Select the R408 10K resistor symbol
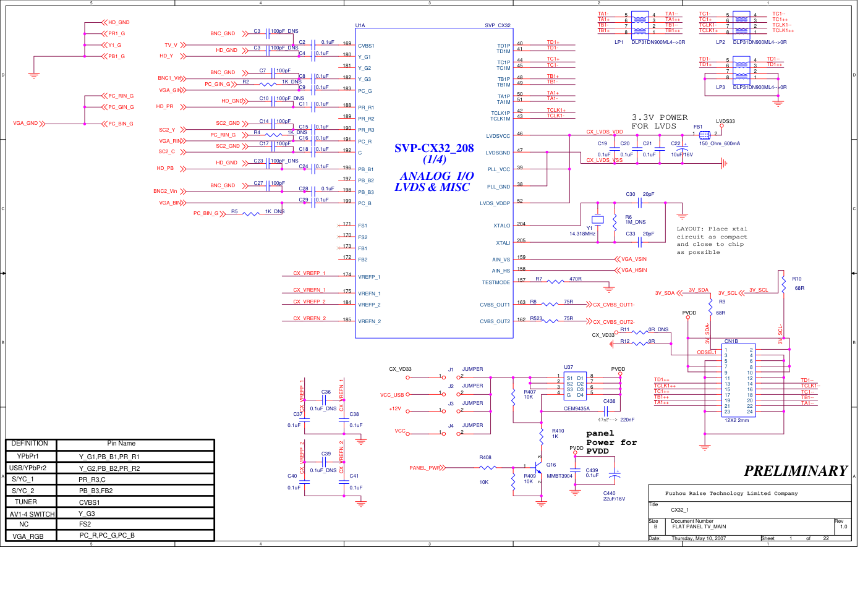This screenshot has width=868, height=613. click(x=488, y=468)
